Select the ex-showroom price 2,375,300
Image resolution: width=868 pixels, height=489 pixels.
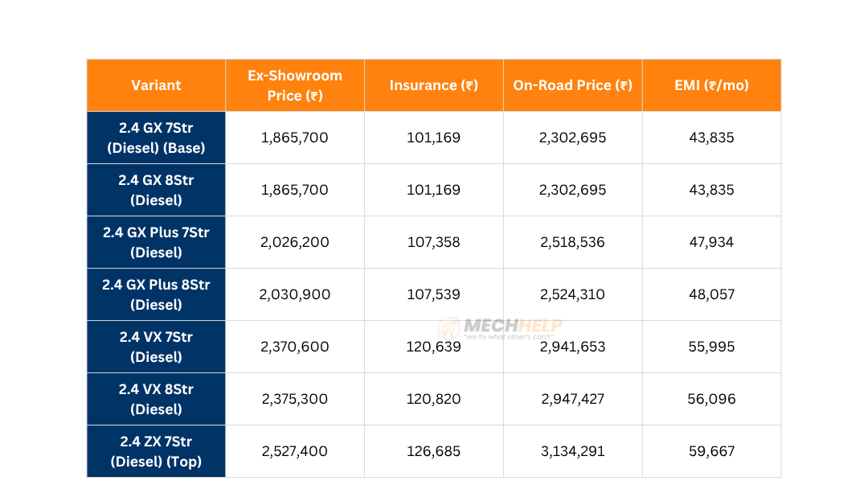[295, 399]
